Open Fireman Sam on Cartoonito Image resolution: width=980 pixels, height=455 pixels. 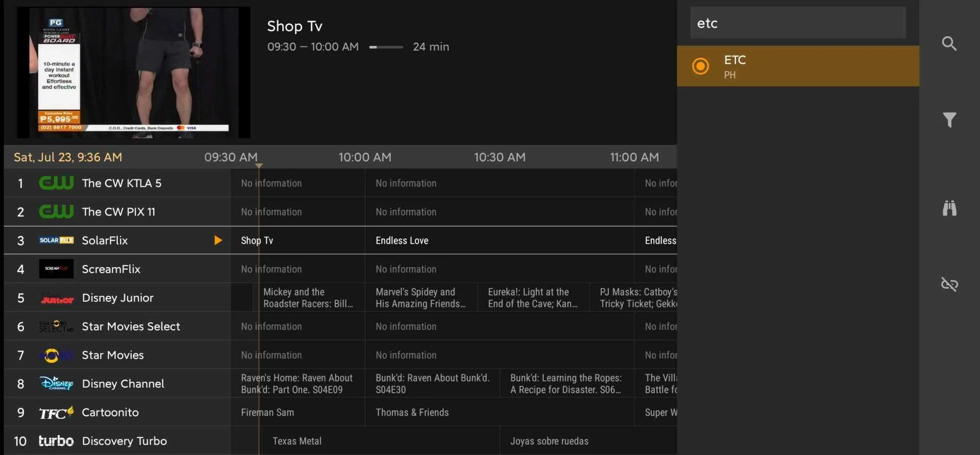click(298, 412)
